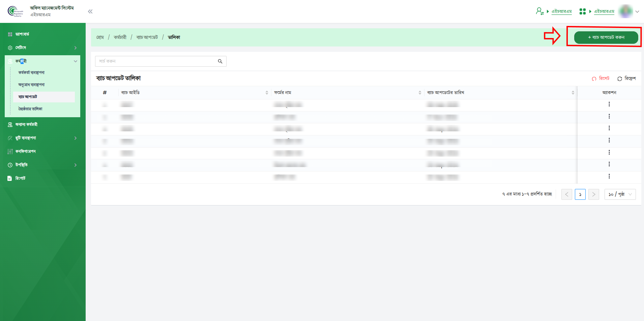Click the কর্মচারী people icon in sidebar
This screenshot has height=321, width=644.
pos(10,61)
